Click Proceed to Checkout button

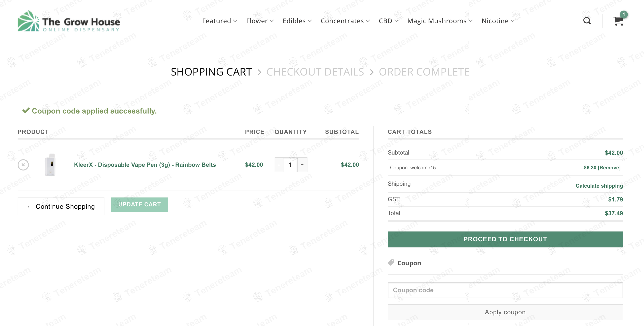505,239
